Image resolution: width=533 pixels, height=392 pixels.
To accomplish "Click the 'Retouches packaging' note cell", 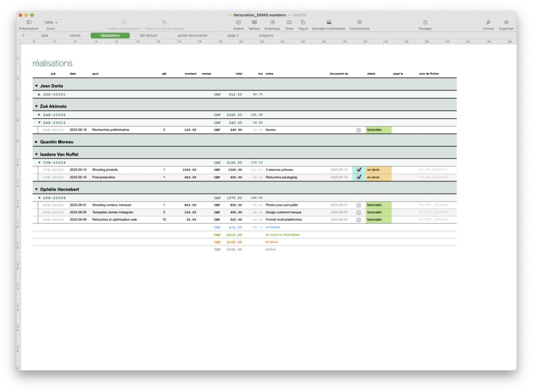I will point(281,177).
